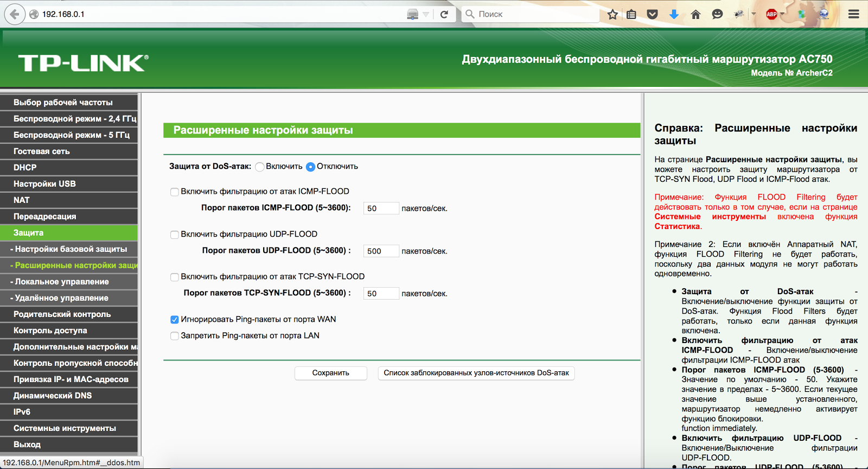Open Беспроводной режим - 5 ГГц menu
The width and height of the screenshot is (868, 469).
point(69,135)
